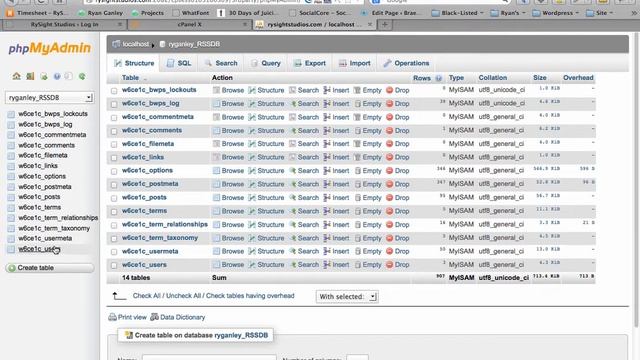Click the table icon beside w6ce1c_filemeta in sidebar
Viewport: 640px width, 360px height.
[11, 156]
